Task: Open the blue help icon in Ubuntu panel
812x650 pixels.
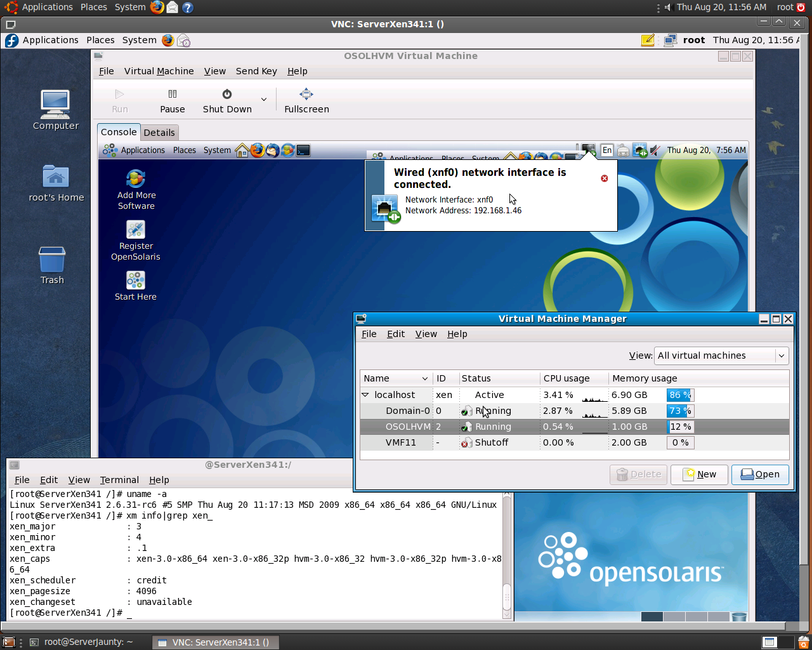Action: [188, 8]
